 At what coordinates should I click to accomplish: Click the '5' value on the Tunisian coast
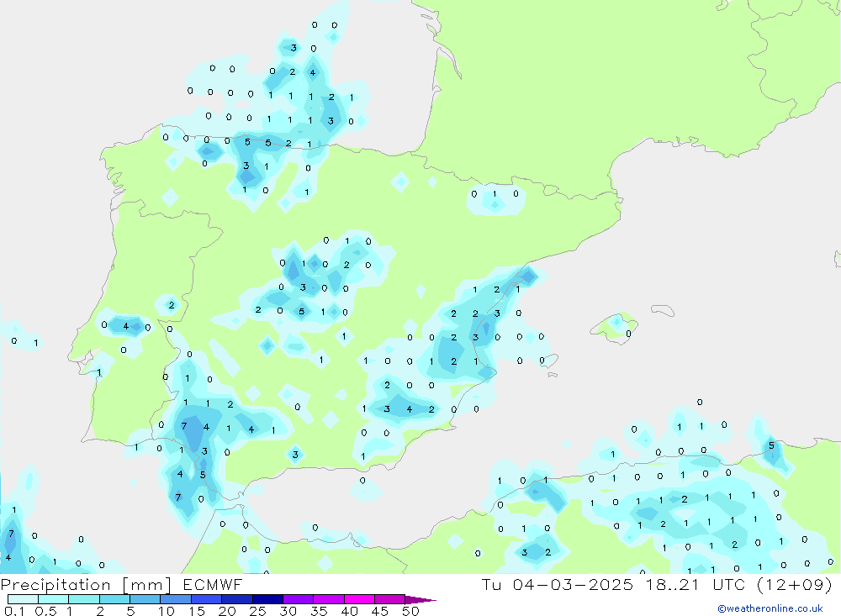[x=771, y=445]
